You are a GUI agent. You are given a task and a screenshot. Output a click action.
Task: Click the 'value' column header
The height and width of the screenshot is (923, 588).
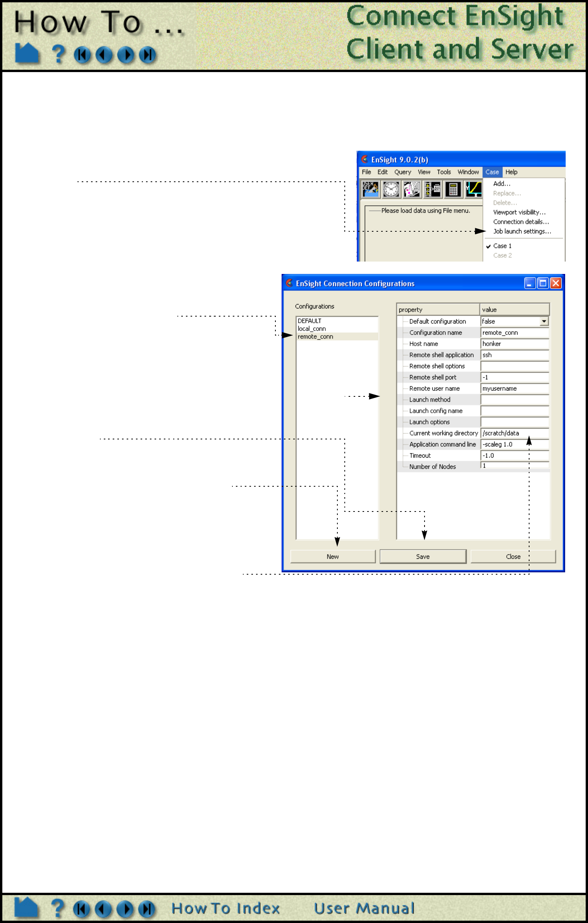[x=515, y=309]
